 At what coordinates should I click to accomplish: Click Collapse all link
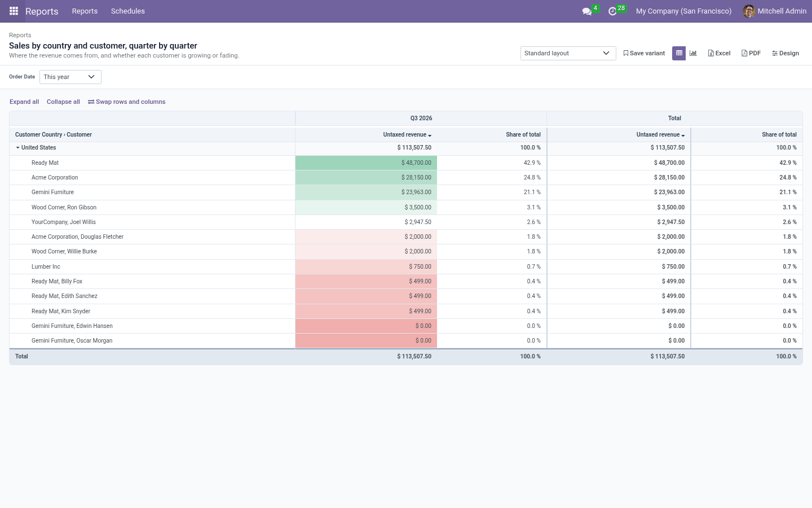(x=63, y=102)
